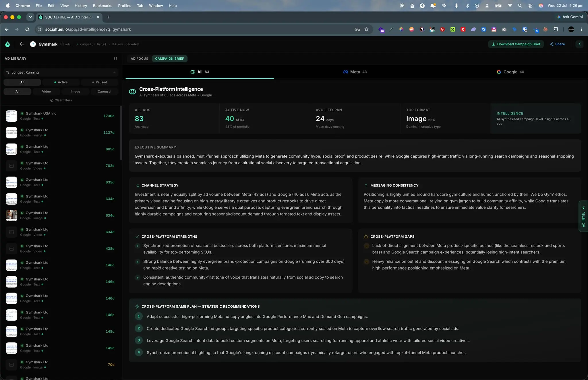Click the Google logo in Google tab
This screenshot has height=380, width=588.
pos(499,72)
